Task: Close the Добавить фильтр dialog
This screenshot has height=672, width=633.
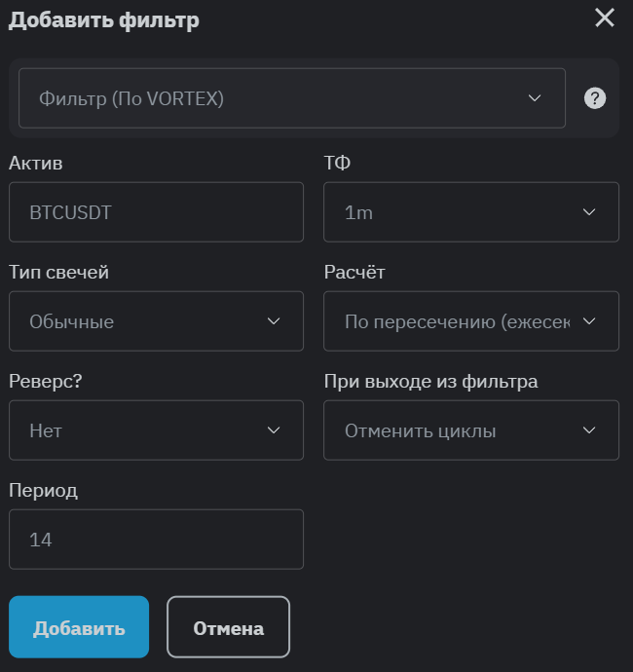Action: 605,18
